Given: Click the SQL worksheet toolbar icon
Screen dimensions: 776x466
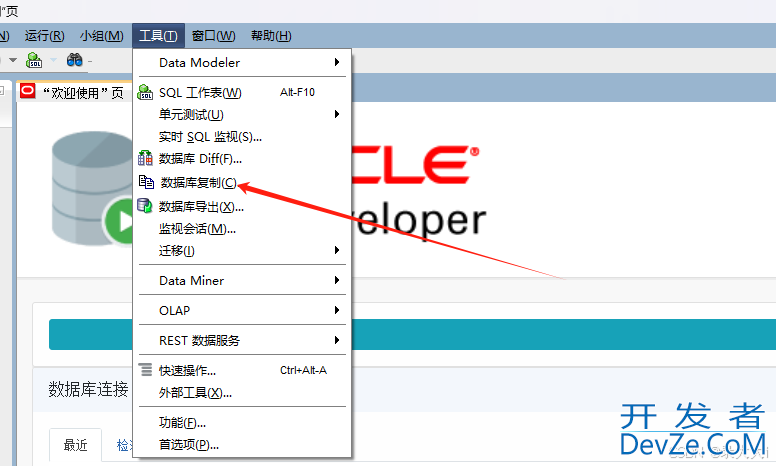Looking at the screenshot, I should click(34, 60).
